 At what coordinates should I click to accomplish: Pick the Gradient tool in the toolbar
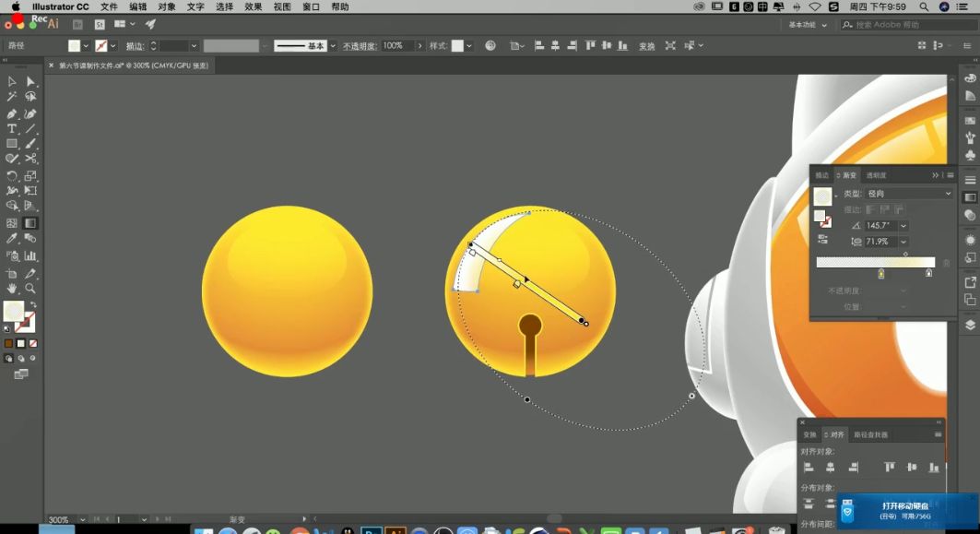point(30,222)
